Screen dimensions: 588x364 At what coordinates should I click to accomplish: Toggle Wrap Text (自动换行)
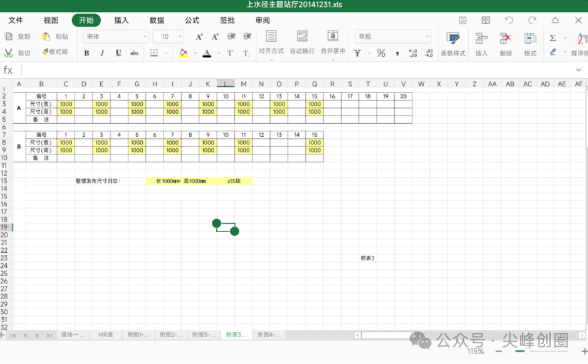302,42
